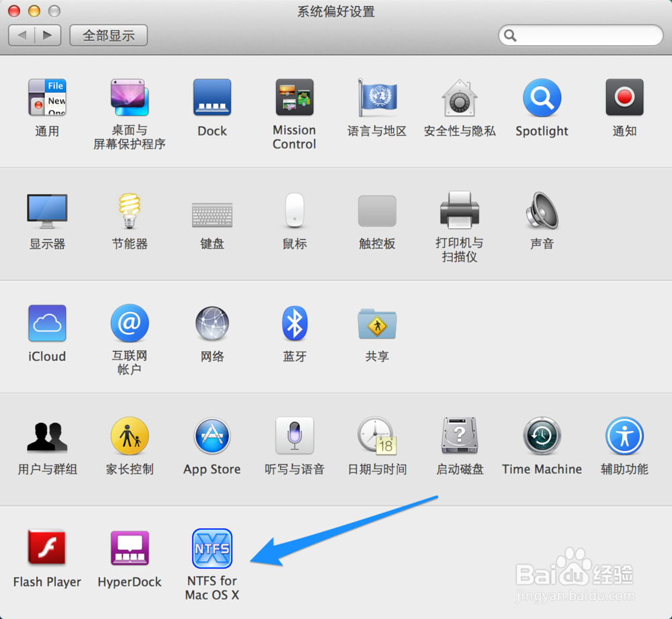Open App Store preferences
The height and width of the screenshot is (619, 672).
point(212,436)
